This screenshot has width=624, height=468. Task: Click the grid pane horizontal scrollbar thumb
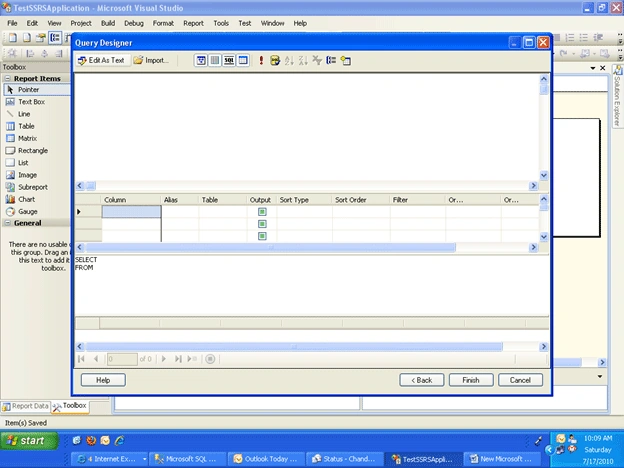(270, 248)
